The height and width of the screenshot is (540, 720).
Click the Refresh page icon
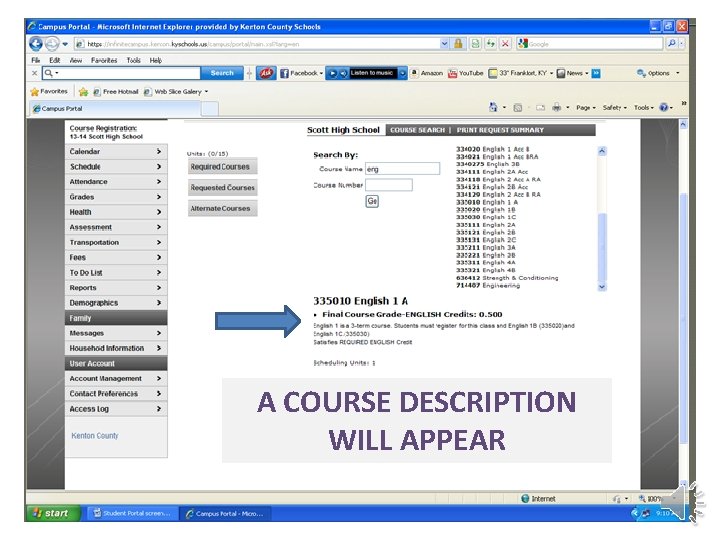click(x=491, y=44)
